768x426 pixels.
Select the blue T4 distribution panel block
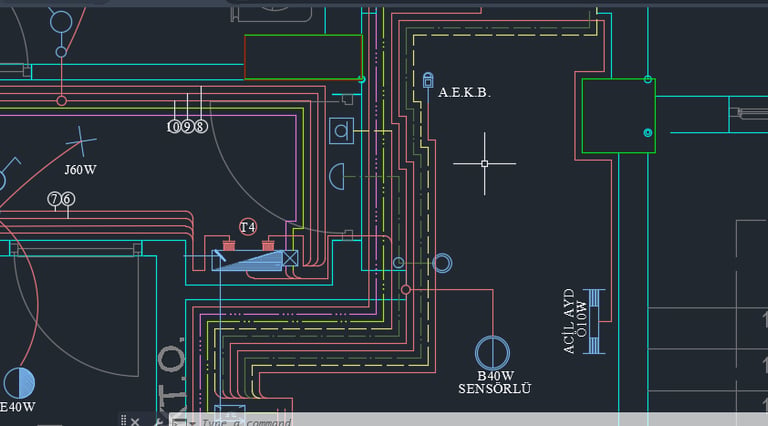pyautogui.click(x=255, y=260)
